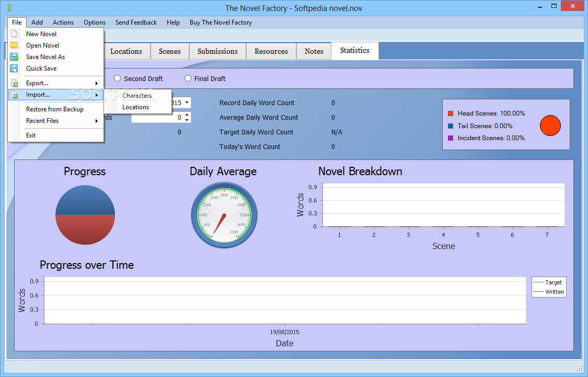The width and height of the screenshot is (588, 377).
Task: Click the Target Daily Word Count label
Action: 257,132
